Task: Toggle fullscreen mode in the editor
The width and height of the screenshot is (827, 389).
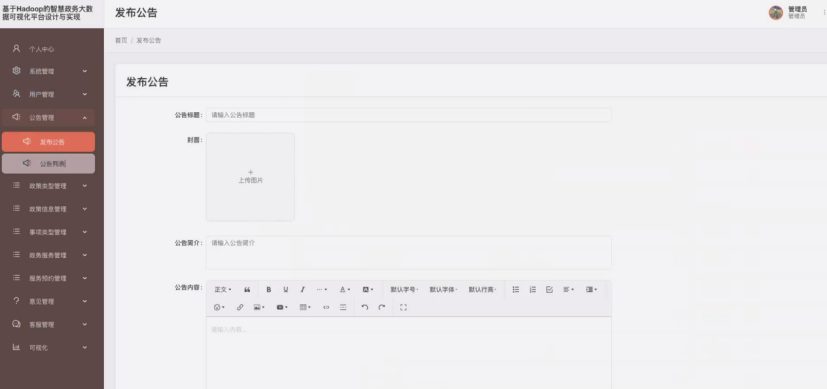Action: 403,307
